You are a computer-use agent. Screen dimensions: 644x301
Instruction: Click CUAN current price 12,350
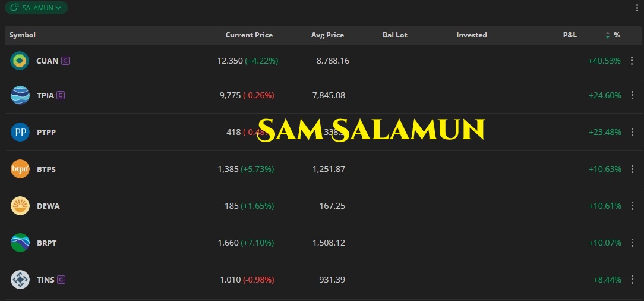230,61
